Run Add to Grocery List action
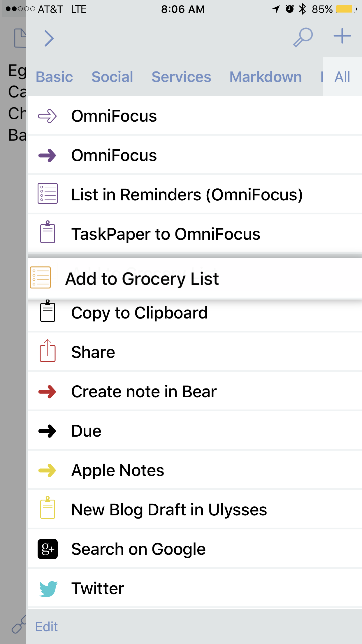This screenshot has height=644, width=362. pos(195,279)
